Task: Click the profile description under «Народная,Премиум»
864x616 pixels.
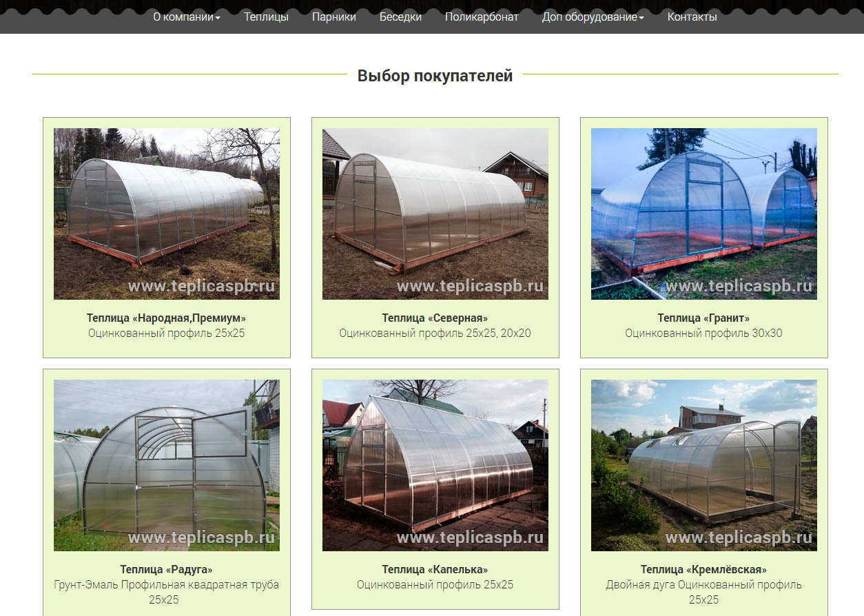Action: pos(167,333)
